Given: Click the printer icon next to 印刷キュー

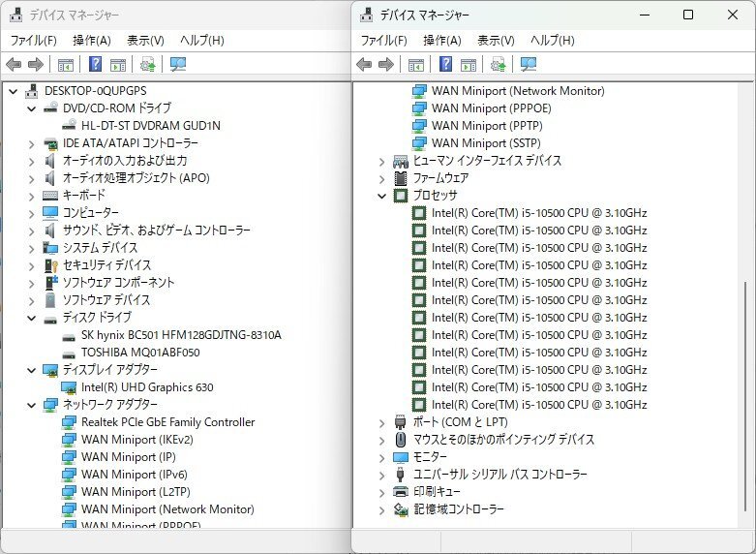Looking at the screenshot, I should click(x=401, y=491).
